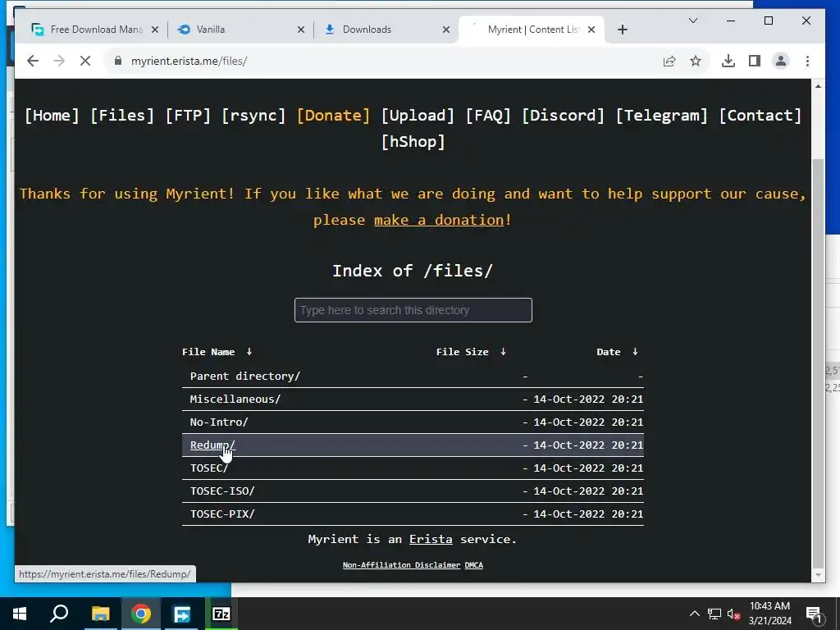This screenshot has height=630, width=840.
Task: Open the [rsync] navigation link
Action: click(254, 115)
